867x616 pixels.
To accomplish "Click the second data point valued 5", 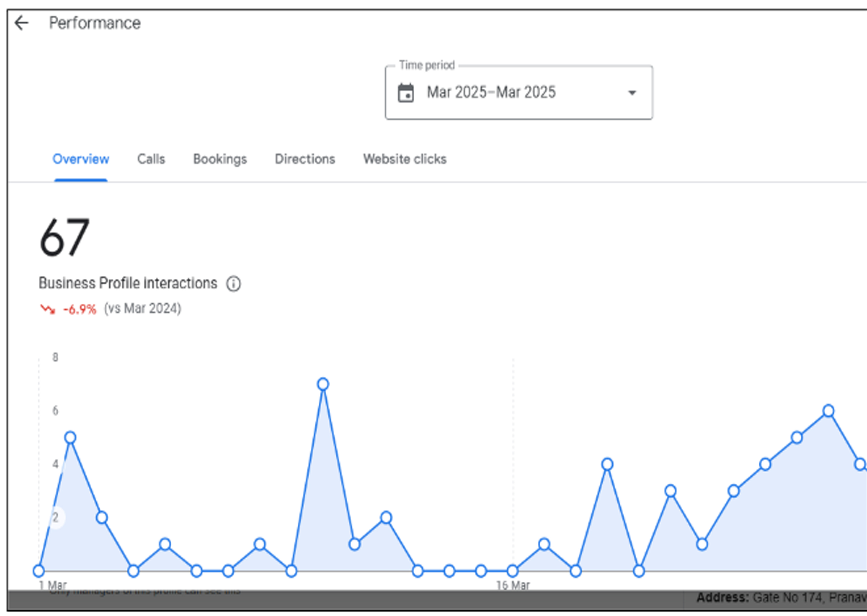I will tap(70, 438).
